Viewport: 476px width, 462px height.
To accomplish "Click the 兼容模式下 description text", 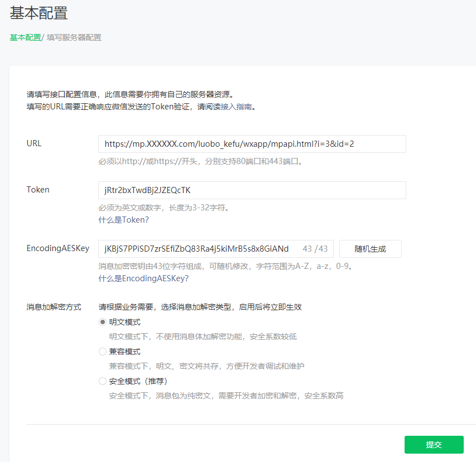I will point(206,366).
